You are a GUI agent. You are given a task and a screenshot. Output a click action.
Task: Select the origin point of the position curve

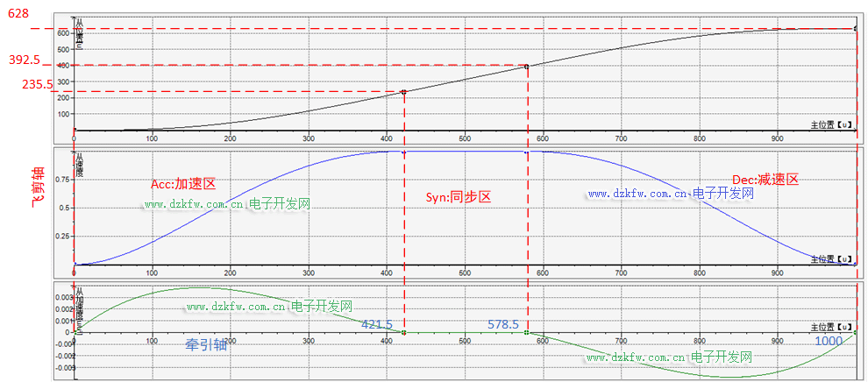pyautogui.click(x=75, y=131)
